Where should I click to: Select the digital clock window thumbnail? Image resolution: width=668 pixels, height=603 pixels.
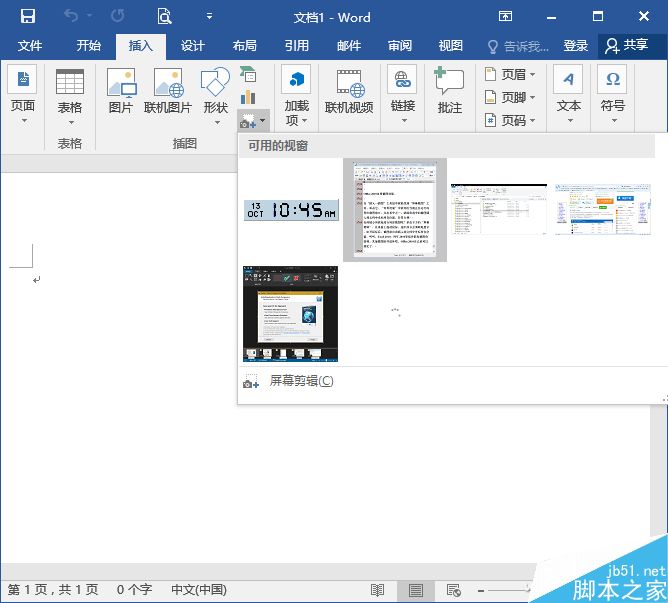291,210
